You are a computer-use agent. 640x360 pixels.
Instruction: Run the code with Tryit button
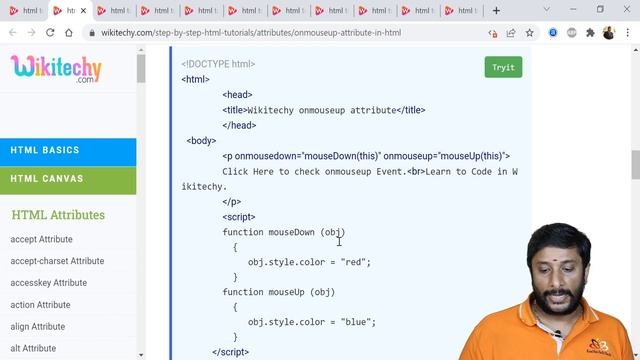(503, 67)
